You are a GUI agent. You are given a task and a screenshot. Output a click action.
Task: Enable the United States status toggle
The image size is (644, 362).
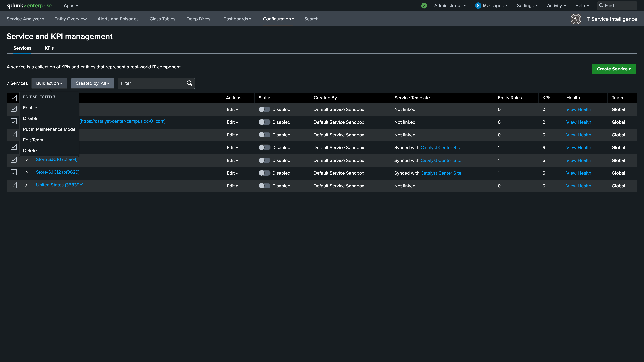pyautogui.click(x=264, y=186)
